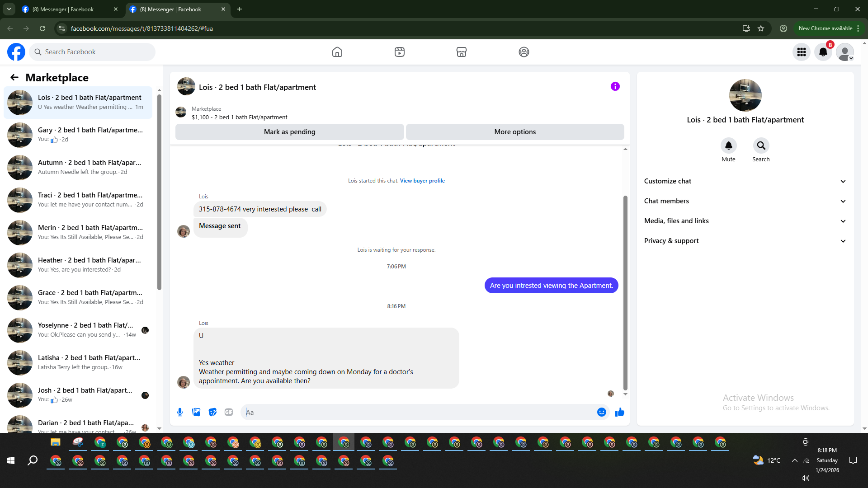
Task: Toggle the purple conversation info panel
Action: click(x=615, y=86)
